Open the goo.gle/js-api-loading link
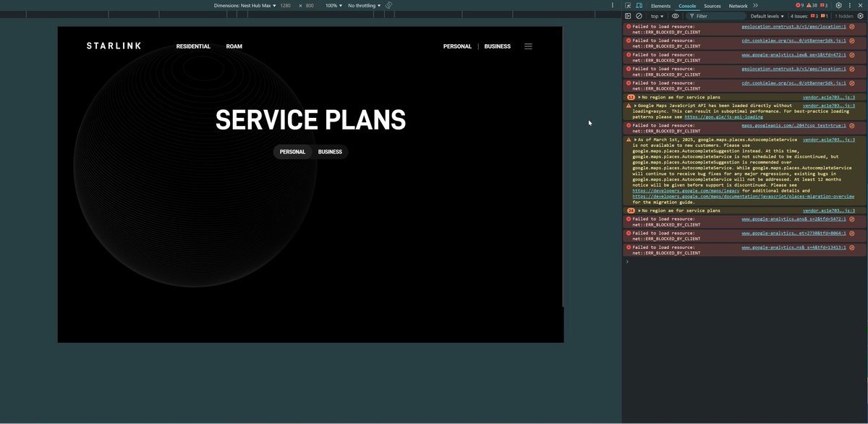868x424 pixels. coord(723,116)
